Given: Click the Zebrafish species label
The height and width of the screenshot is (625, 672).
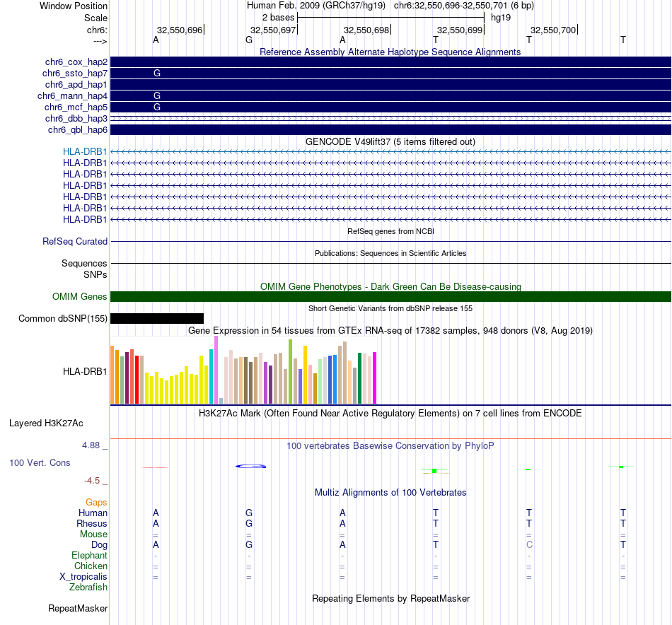Looking at the screenshot, I should 88,588.
